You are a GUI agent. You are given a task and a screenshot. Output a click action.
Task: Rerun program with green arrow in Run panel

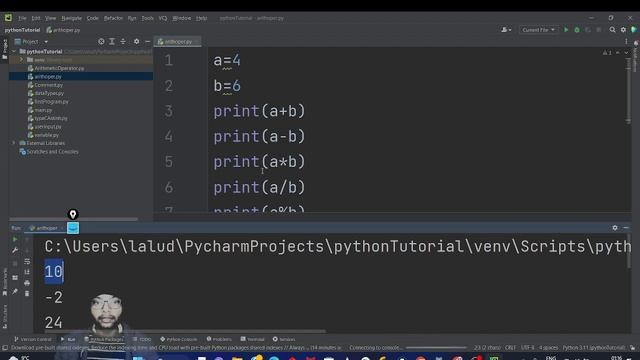click(15, 239)
